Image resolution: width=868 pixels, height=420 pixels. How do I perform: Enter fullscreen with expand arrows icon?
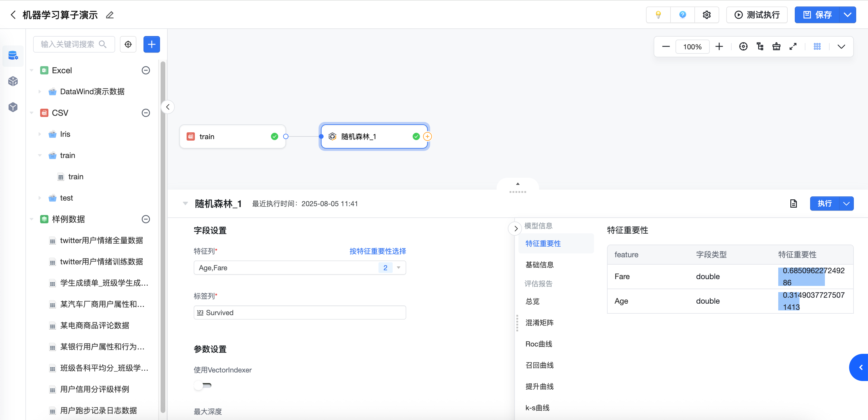pyautogui.click(x=793, y=46)
